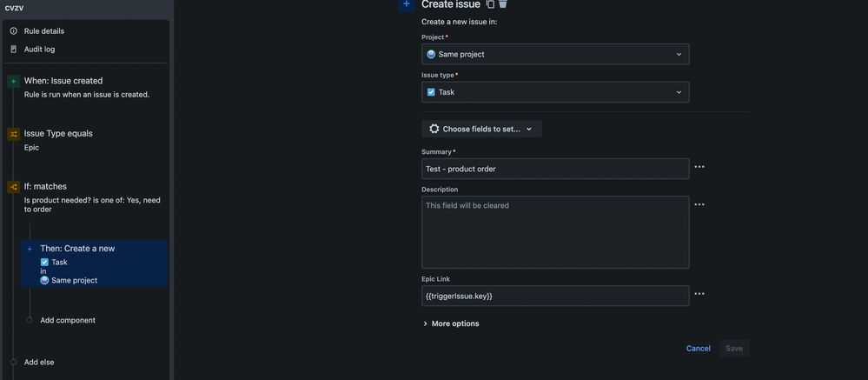
Task: Click Add else in the rule tree
Action: click(39, 363)
